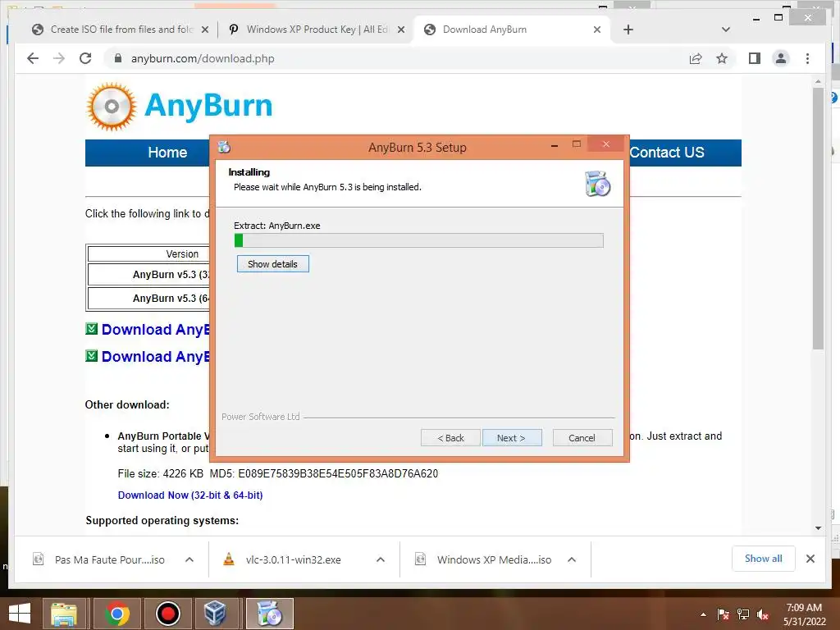Select the AnyBurn v5.3 64-bit table cell

coord(149,299)
